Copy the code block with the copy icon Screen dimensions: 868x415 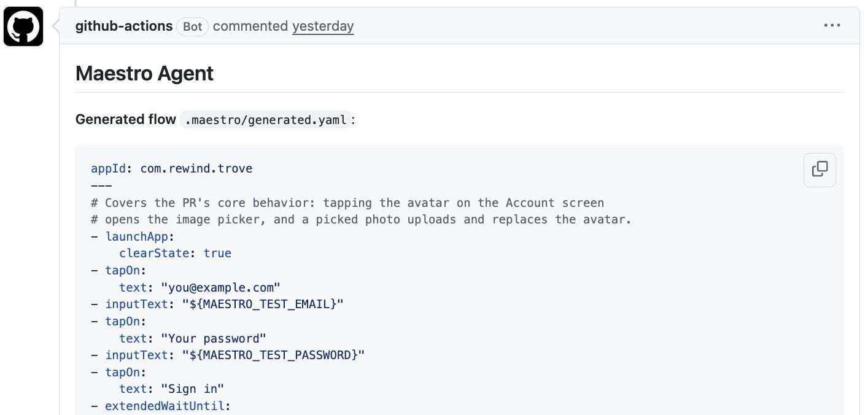(x=820, y=169)
